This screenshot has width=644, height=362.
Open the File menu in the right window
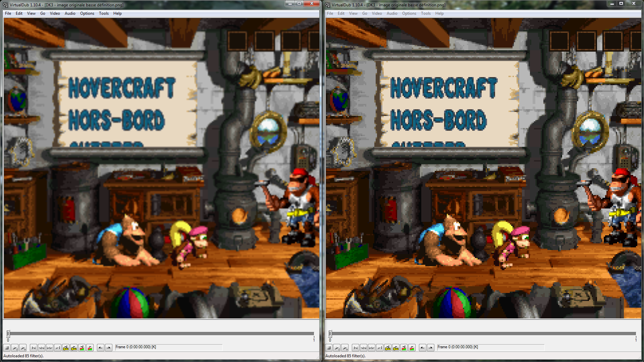click(x=330, y=13)
